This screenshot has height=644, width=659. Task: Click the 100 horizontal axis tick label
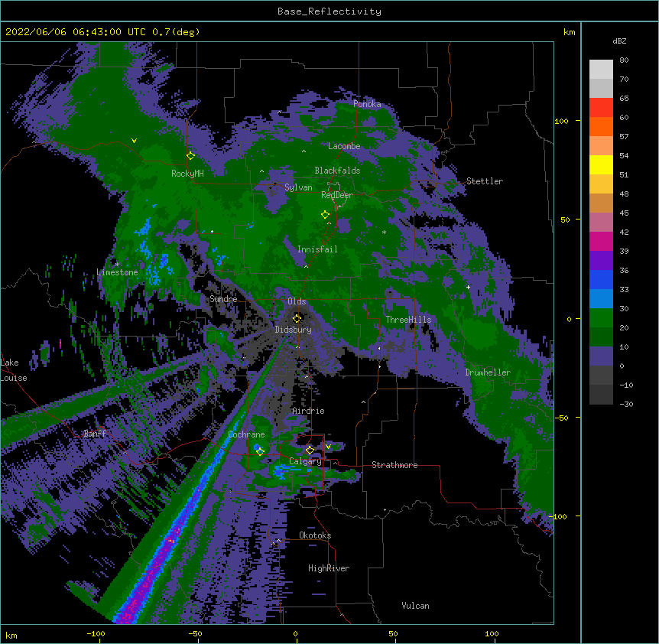point(492,633)
